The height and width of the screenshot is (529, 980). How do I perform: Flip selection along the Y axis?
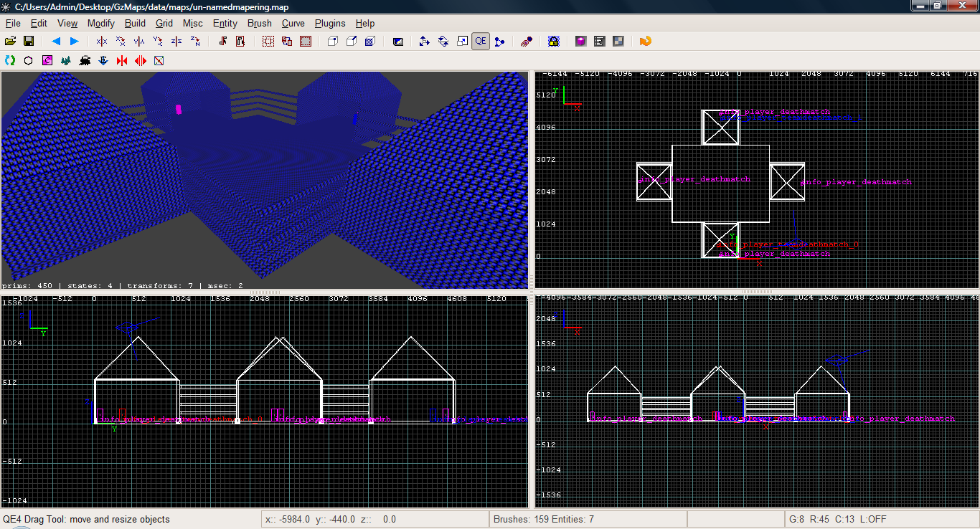click(139, 42)
